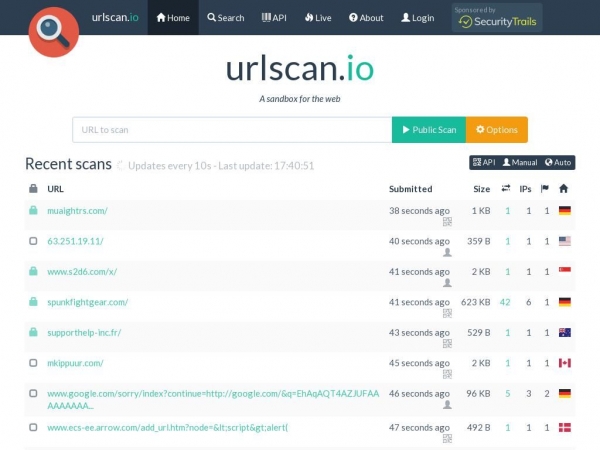The height and width of the screenshot is (450, 600).
Task: Click the insecure box icon for www.ecs-ee.arrow.com row
Action: click(33, 427)
